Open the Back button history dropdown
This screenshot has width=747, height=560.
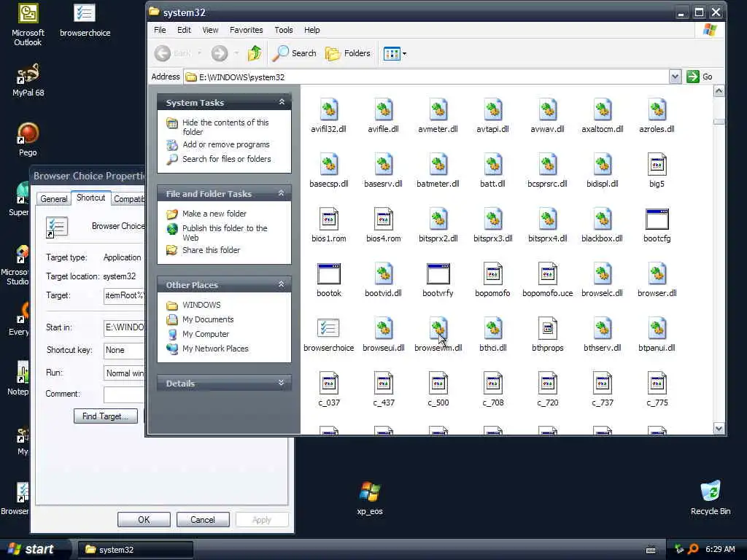[x=199, y=53]
